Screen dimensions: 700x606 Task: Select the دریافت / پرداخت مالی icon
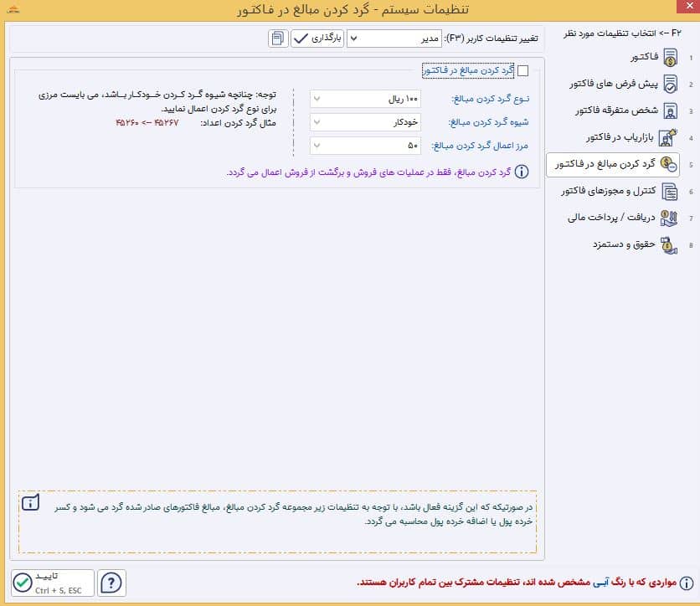669,218
